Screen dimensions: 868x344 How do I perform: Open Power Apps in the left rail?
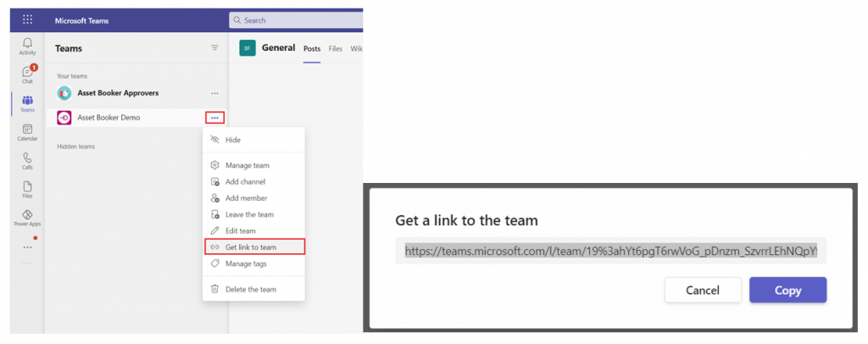coord(27,218)
